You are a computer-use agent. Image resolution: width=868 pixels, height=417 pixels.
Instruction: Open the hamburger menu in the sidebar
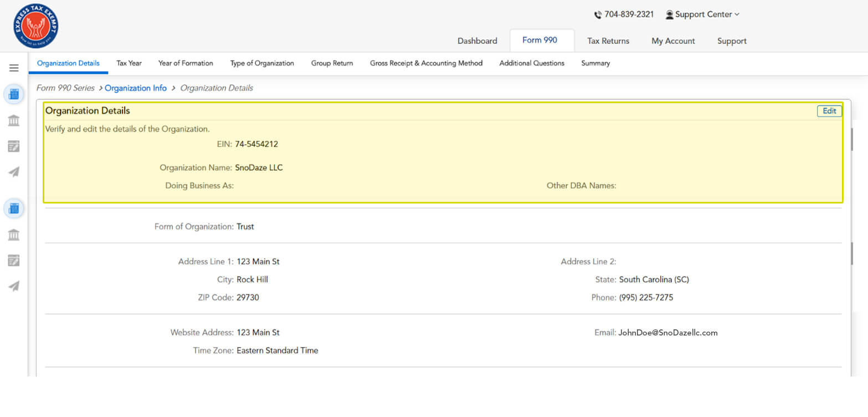point(14,68)
